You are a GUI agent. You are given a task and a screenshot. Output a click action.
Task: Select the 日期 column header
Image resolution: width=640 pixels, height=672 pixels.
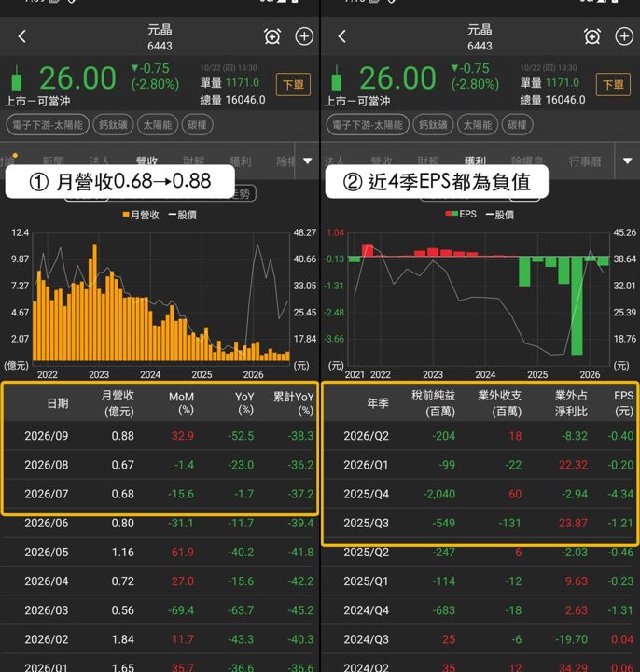click(58, 403)
